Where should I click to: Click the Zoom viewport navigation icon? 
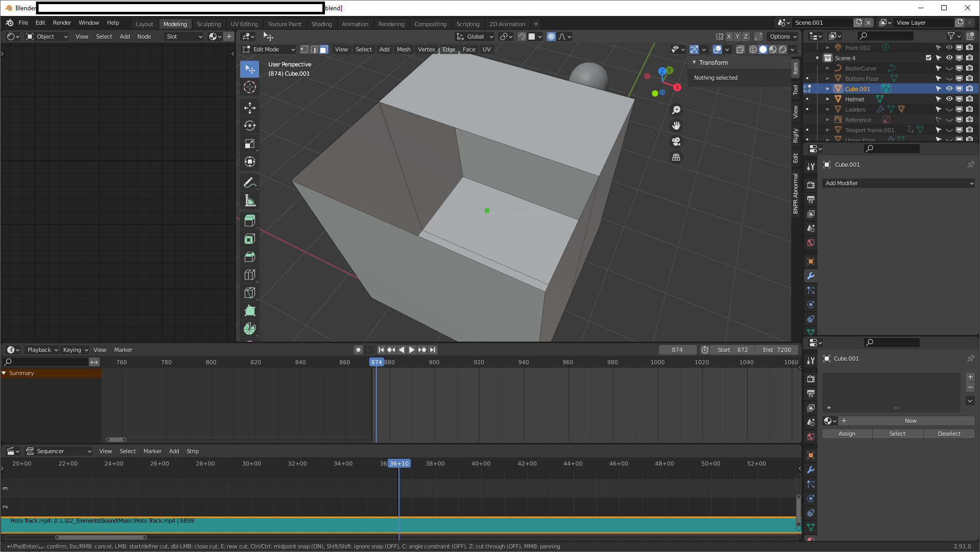click(676, 110)
